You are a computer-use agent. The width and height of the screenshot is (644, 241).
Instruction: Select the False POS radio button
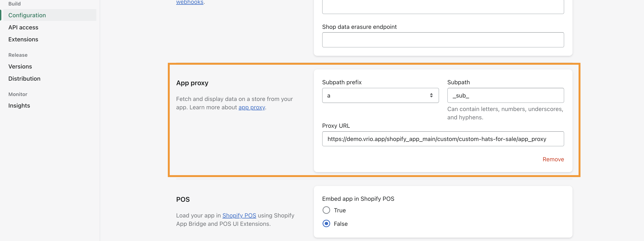[x=326, y=224]
